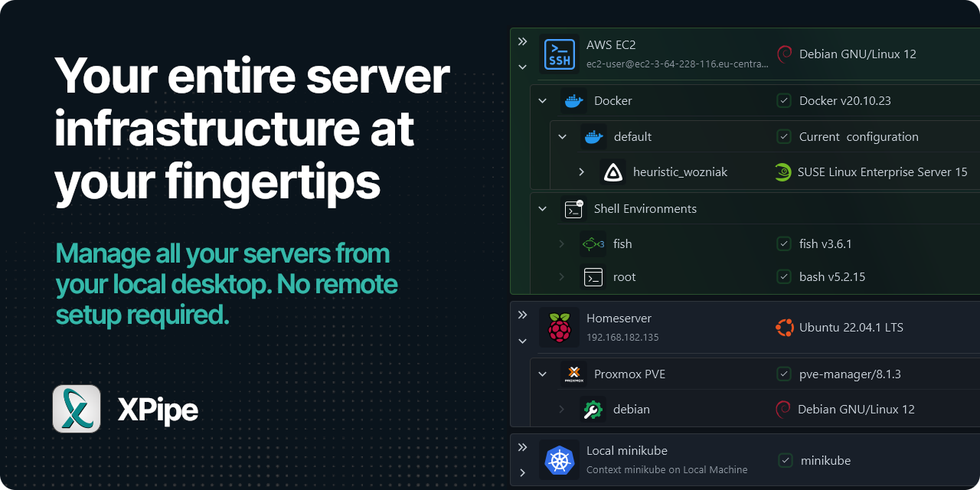Enable the checkbox for fish v3.6.1

coord(784,243)
